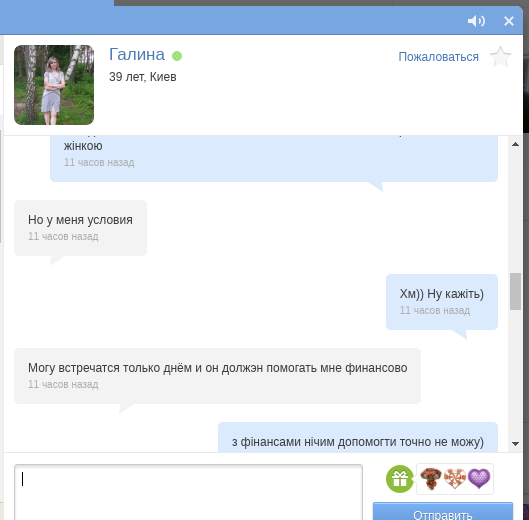Mute chat sounds with the speaker icon
Viewport: 529px width, 520px height.
[x=476, y=21]
